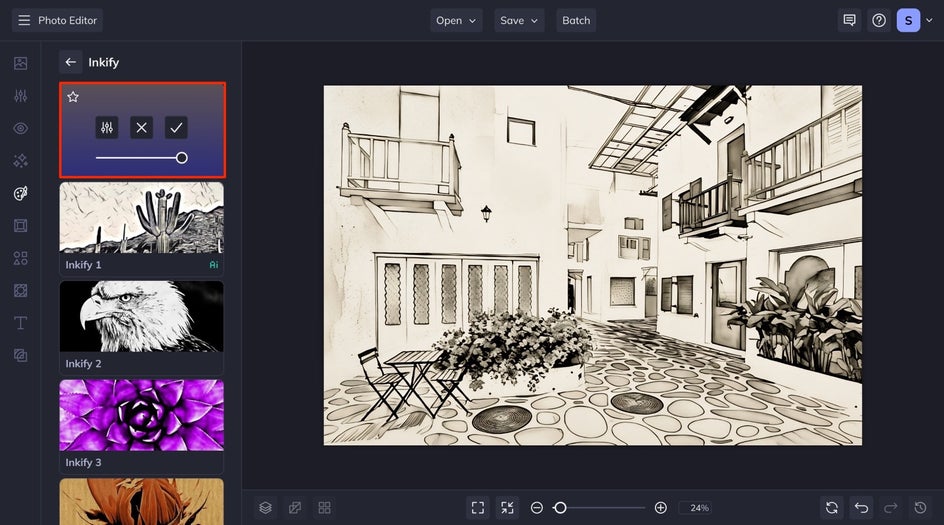Open the account dropdown chevron
The height and width of the screenshot is (525, 944).
[x=929, y=20]
